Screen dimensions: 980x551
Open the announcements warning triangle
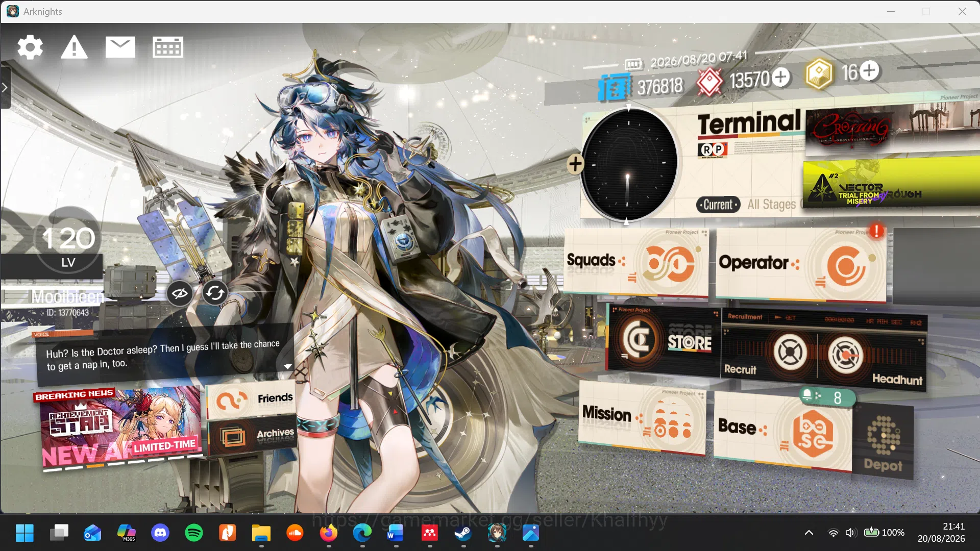75,47
